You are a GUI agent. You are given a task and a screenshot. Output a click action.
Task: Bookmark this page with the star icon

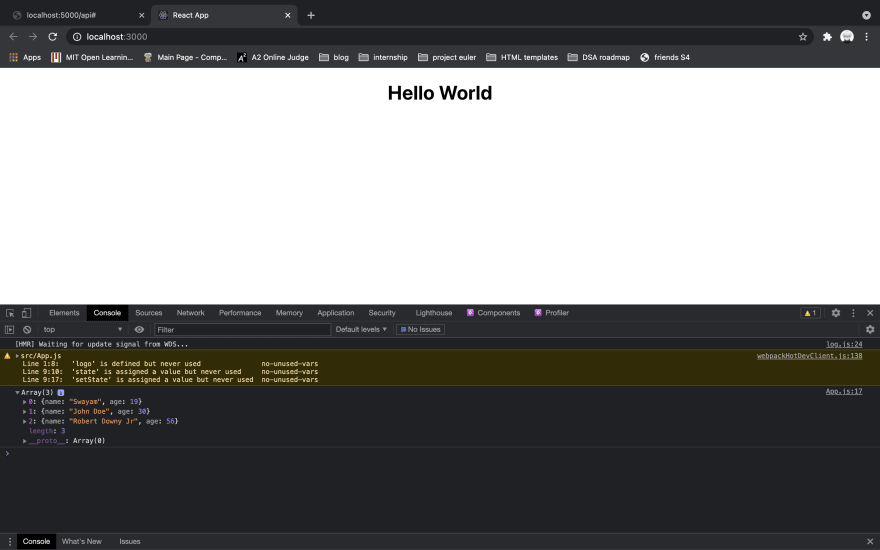(803, 36)
